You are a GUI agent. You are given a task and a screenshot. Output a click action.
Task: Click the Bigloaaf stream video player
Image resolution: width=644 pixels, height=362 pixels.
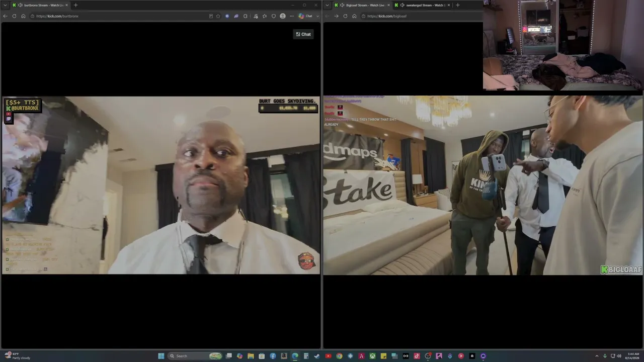[x=483, y=185]
